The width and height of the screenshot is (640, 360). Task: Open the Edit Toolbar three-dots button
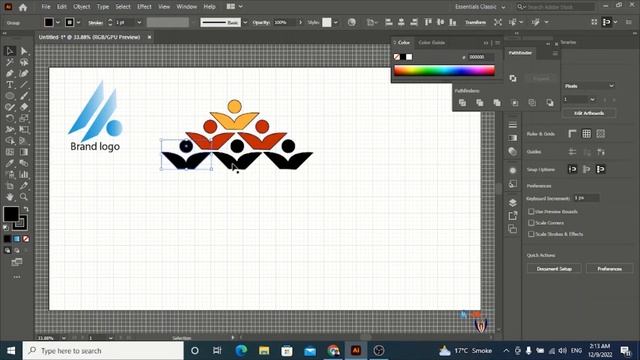17,277
